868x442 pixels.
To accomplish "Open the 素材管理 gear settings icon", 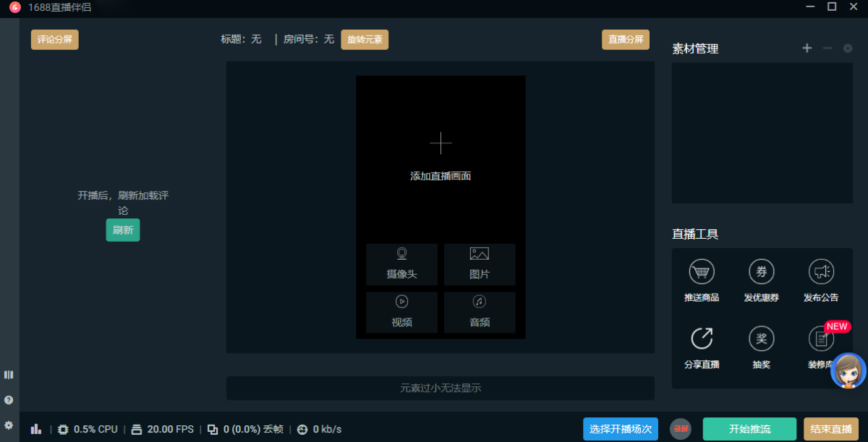I will (846, 48).
